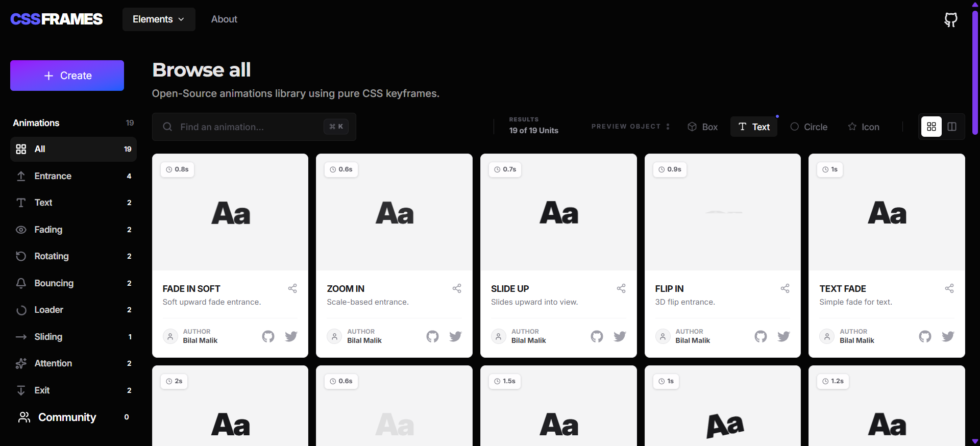This screenshot has width=980, height=446.
Task: Select the All animations category
Action: (73, 149)
